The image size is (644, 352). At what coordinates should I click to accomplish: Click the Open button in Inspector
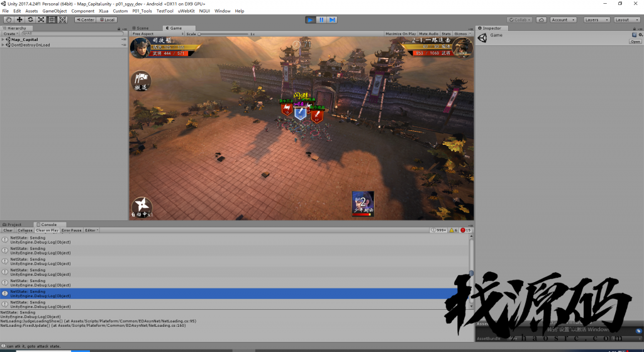pos(635,42)
